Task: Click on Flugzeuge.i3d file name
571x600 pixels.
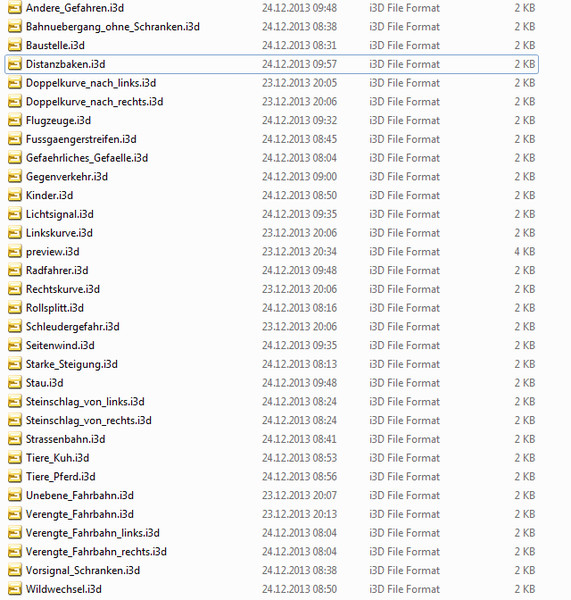Action: click(x=58, y=121)
